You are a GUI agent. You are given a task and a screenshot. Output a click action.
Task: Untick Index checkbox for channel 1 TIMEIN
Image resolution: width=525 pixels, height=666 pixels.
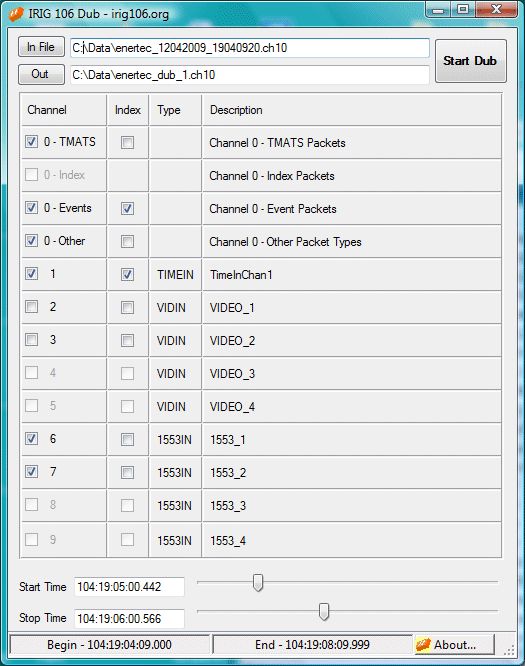click(x=127, y=274)
